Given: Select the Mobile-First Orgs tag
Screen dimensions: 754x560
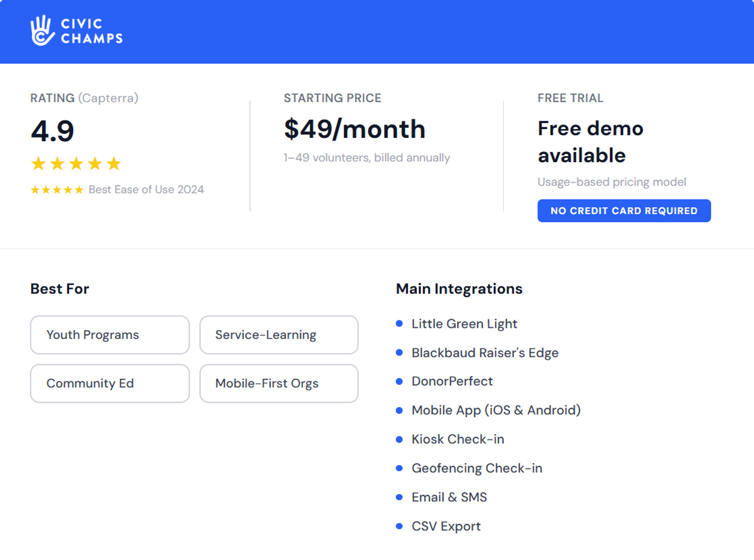Looking at the screenshot, I should coord(279,383).
